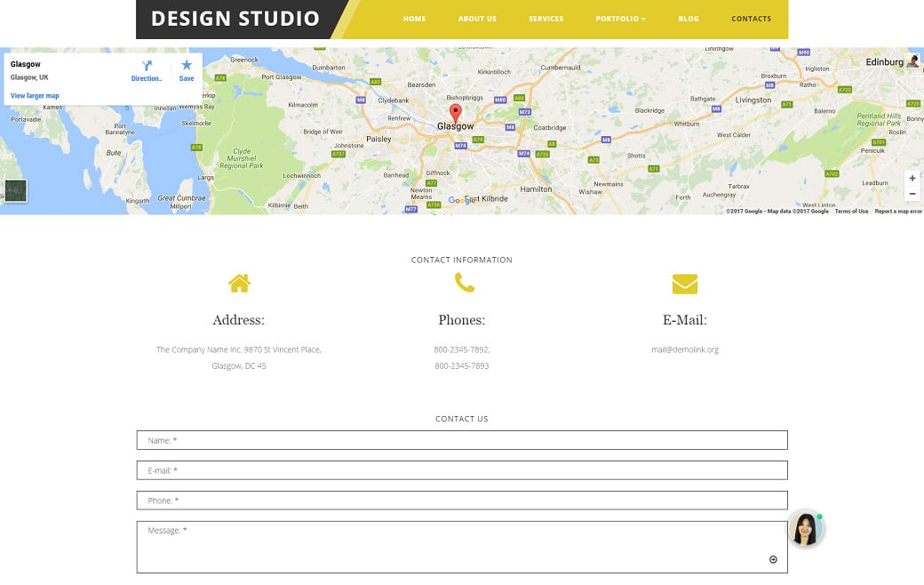Screen dimensions: 924x585
Task: Zoom in the map with plus button
Action: 912,179
